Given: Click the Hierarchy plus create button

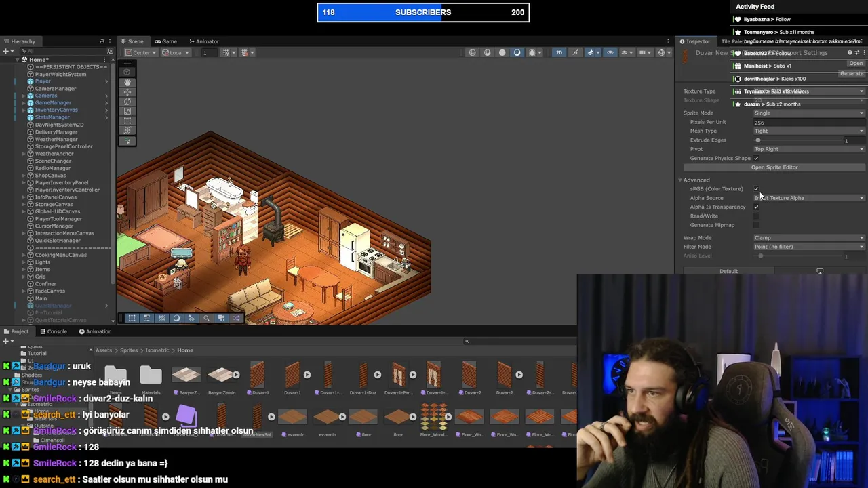Looking at the screenshot, I should click(x=7, y=51).
